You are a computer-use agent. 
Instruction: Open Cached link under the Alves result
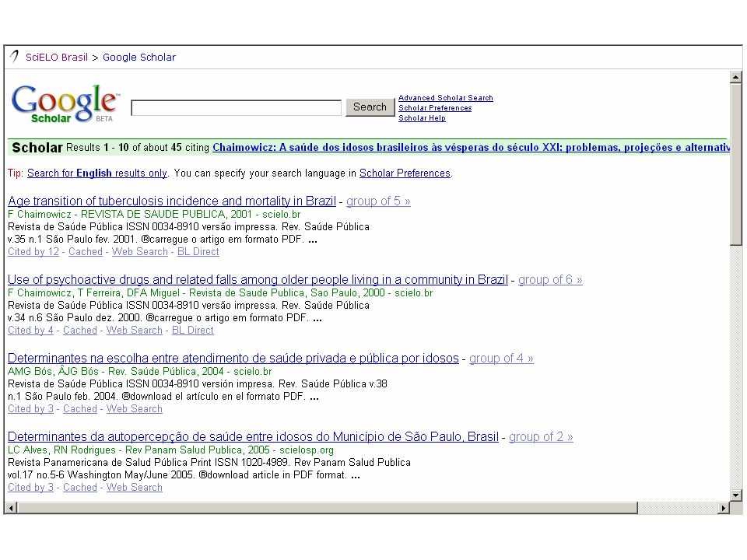80,487
